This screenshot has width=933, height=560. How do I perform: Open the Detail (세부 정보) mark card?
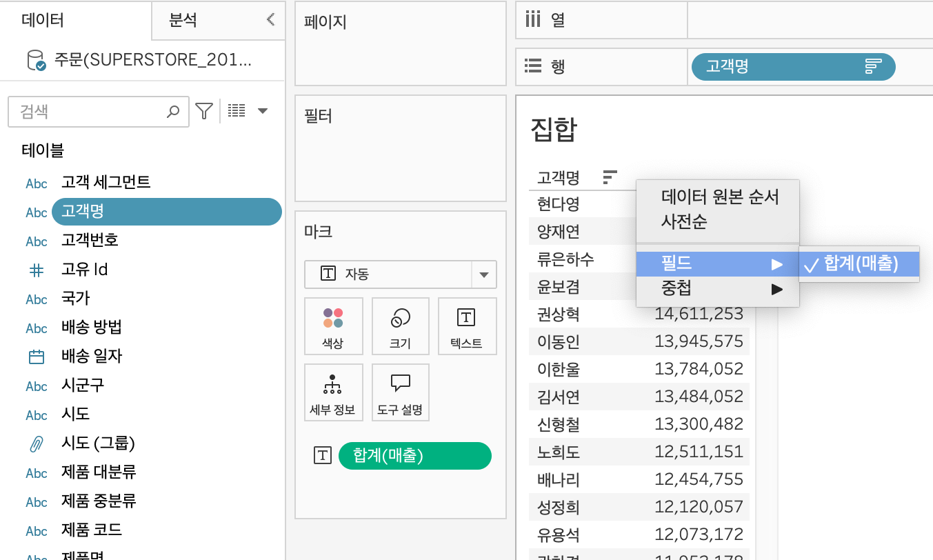(333, 392)
